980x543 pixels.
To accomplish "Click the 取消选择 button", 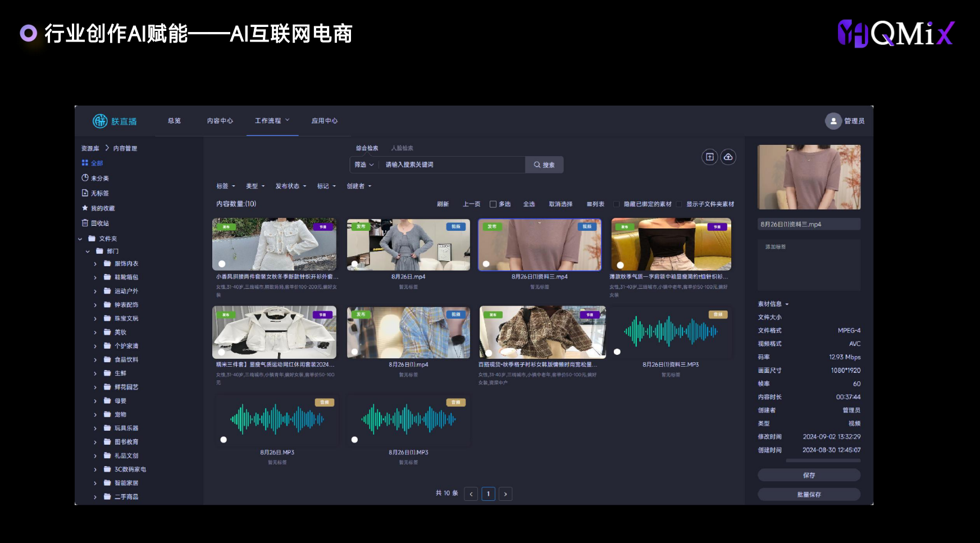I will 560,204.
